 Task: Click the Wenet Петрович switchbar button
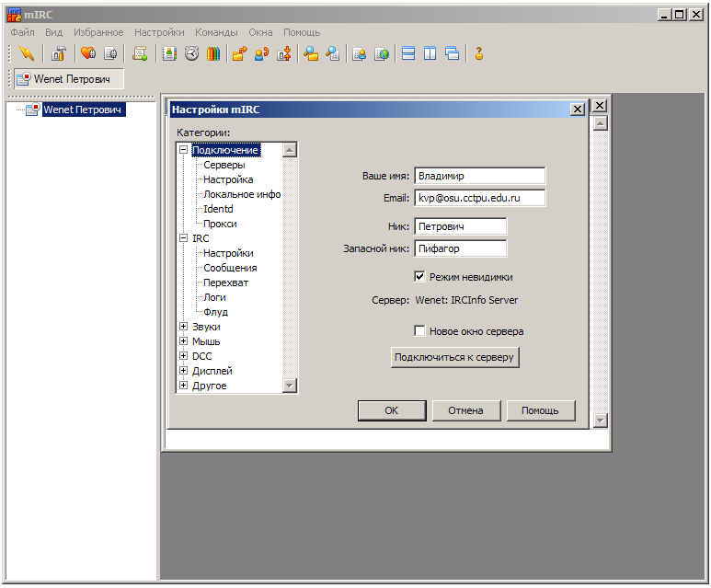pyautogui.click(x=69, y=79)
